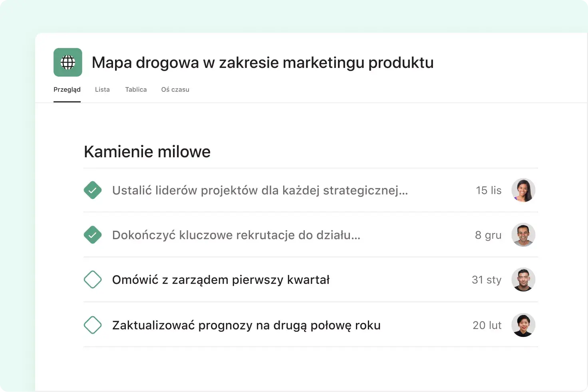Click the diamond milestone icon for 'Omówić z zarządem'

pyautogui.click(x=93, y=279)
